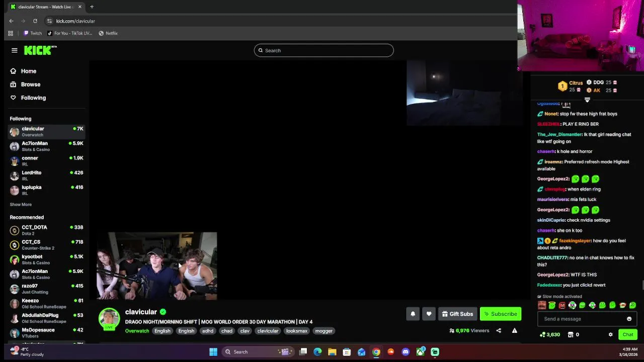Click clavicular streamer avatar

[x=109, y=319]
